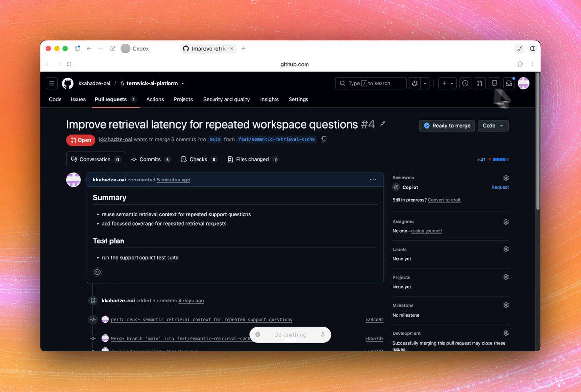Screen dimensions: 581x392
Task: Select the Conversation tab
Action: (x=96, y=159)
